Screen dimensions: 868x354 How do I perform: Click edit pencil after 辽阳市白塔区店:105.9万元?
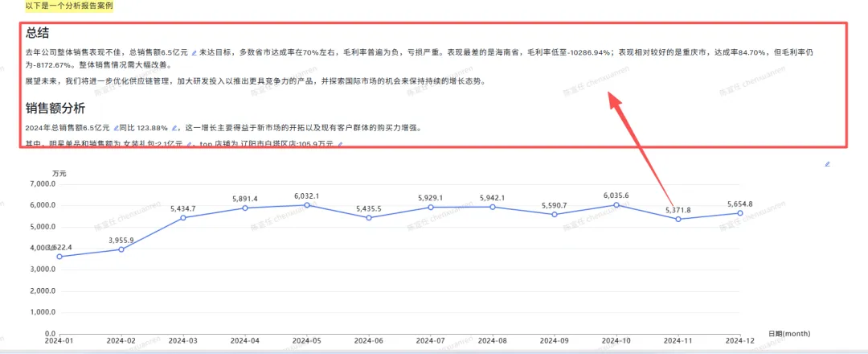click(x=340, y=144)
